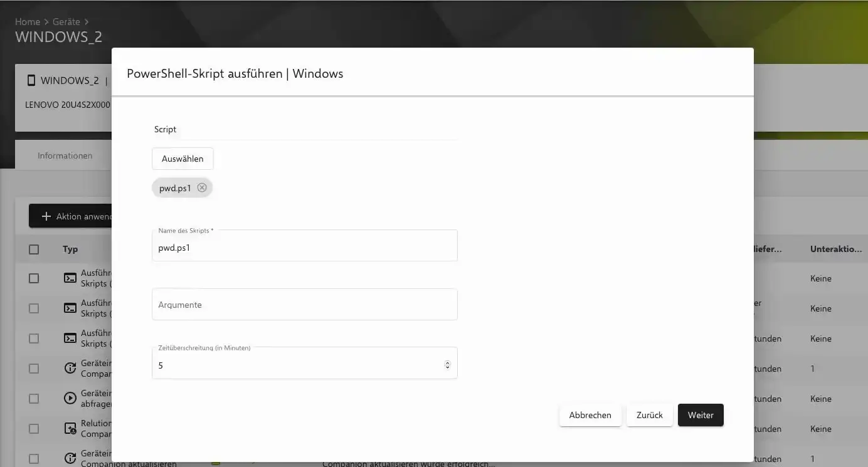This screenshot has height=467, width=868.
Task: Click the third row's script terminal icon
Action: click(70, 338)
